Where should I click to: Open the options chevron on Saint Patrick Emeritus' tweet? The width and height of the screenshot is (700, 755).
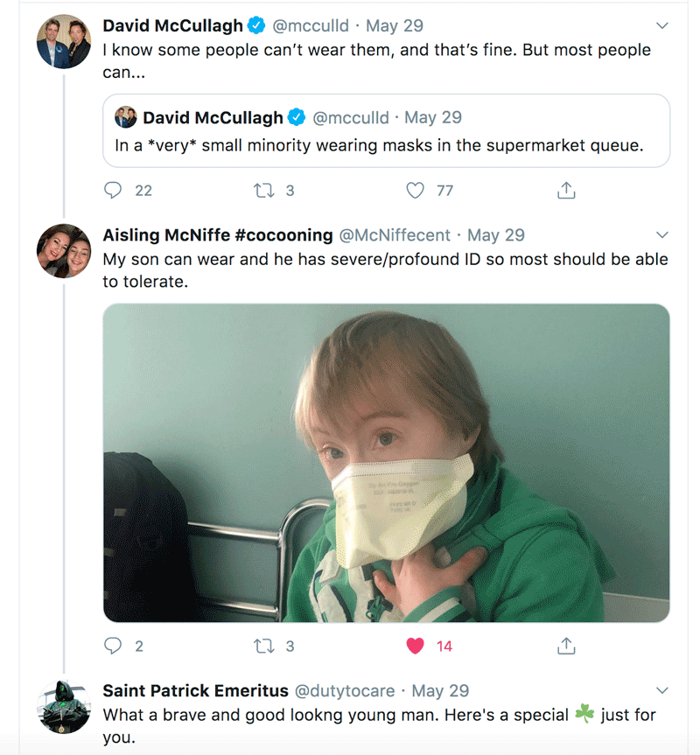click(662, 690)
